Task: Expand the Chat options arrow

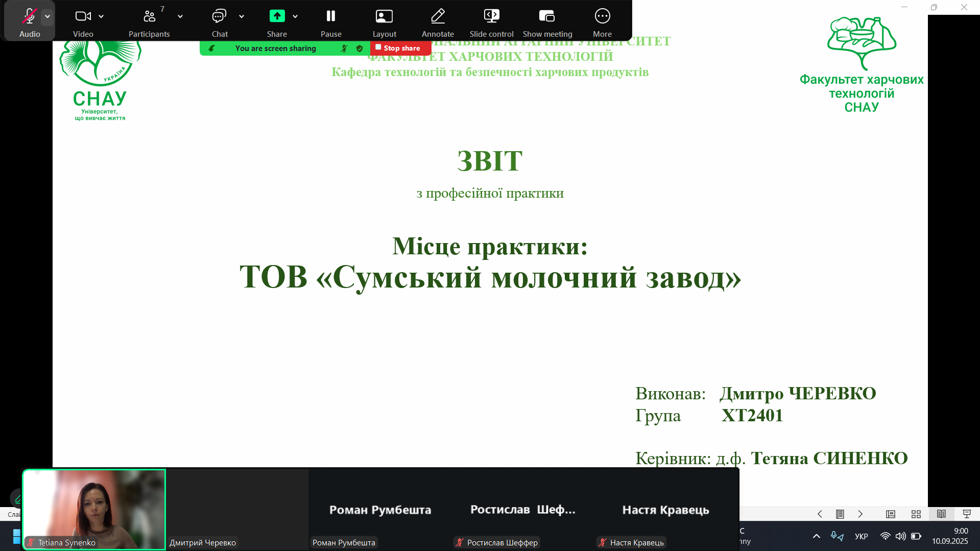Action: coord(242,16)
